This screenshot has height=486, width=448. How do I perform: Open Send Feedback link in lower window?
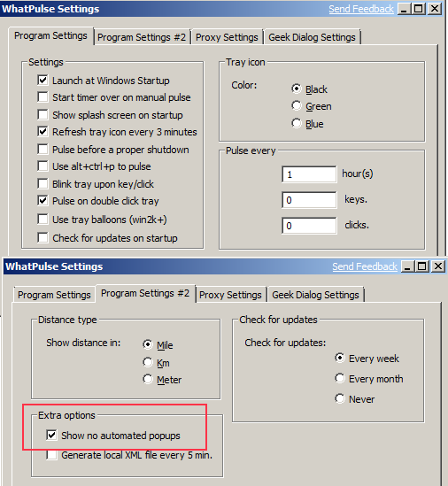pyautogui.click(x=365, y=266)
